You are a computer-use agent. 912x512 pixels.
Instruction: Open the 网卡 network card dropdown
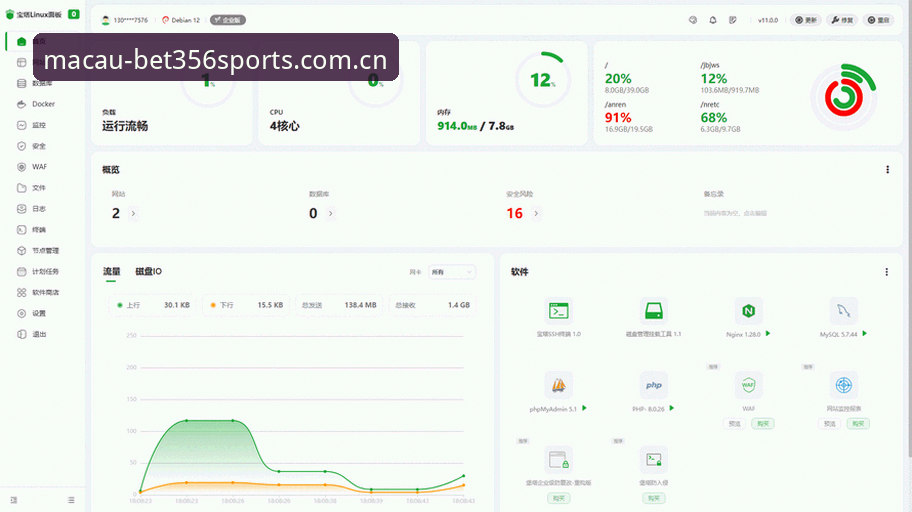(x=452, y=272)
